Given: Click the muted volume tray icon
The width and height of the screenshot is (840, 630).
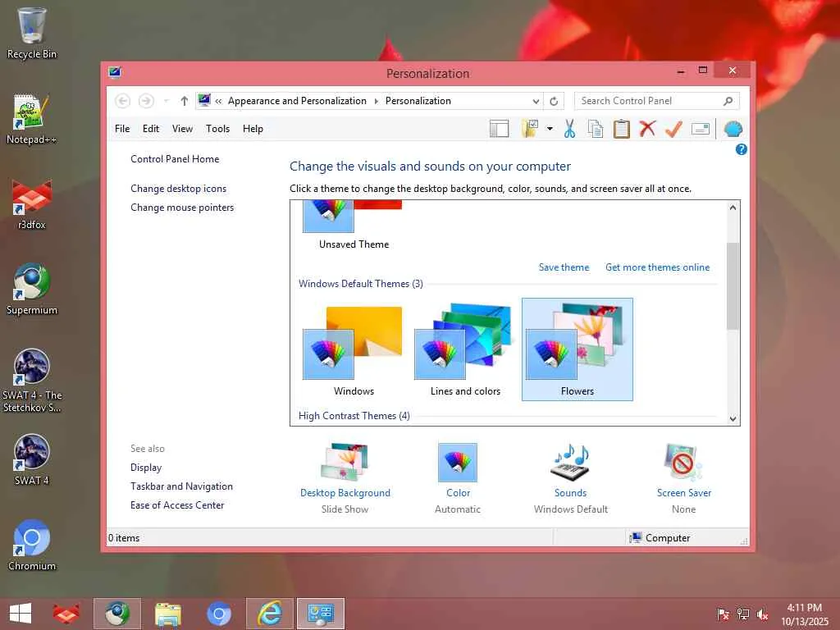Looking at the screenshot, I should (x=762, y=614).
